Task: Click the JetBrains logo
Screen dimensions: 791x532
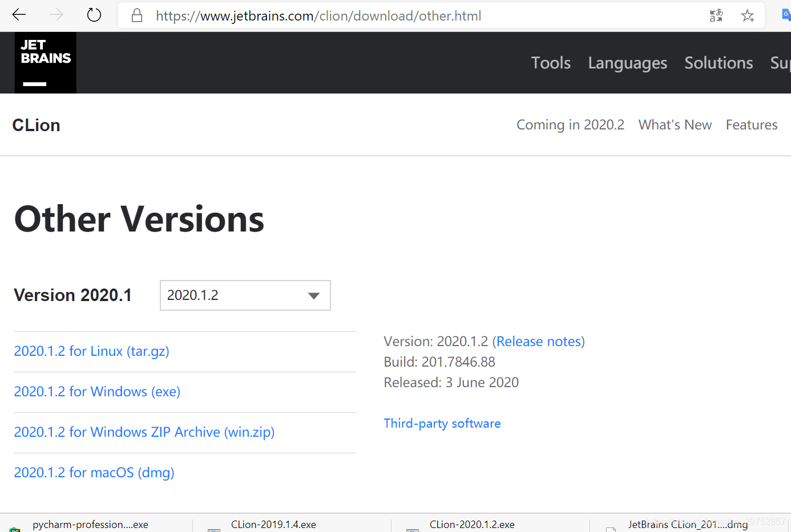Action: click(46, 63)
